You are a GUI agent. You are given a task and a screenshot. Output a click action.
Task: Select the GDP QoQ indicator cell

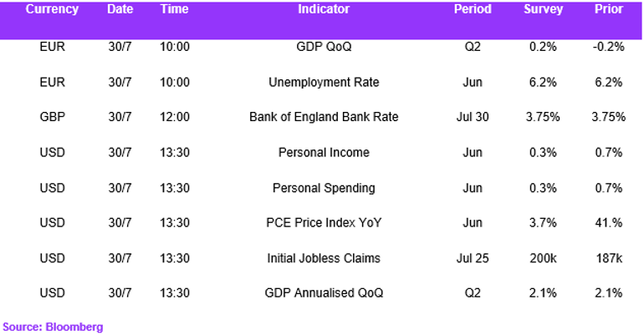click(324, 47)
